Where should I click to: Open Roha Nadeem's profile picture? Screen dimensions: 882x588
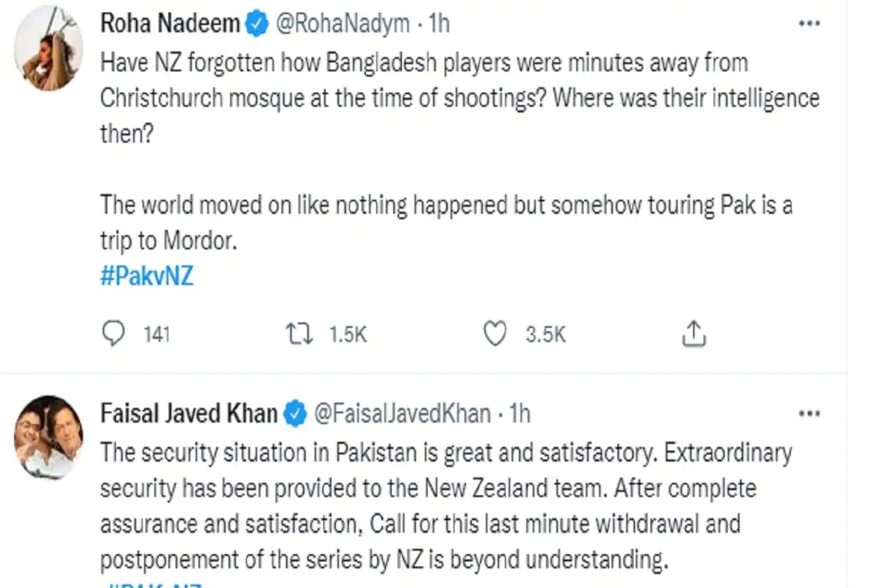pos(49,47)
